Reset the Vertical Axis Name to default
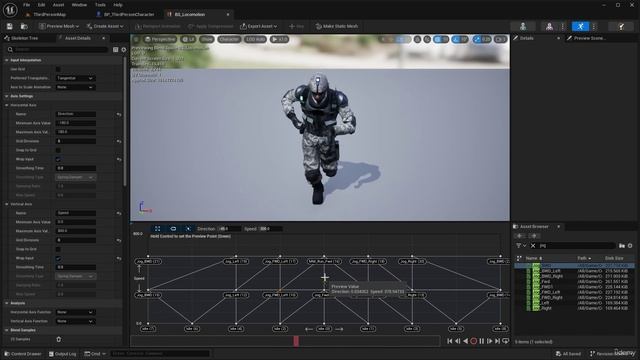640x360 pixels. pos(119,213)
